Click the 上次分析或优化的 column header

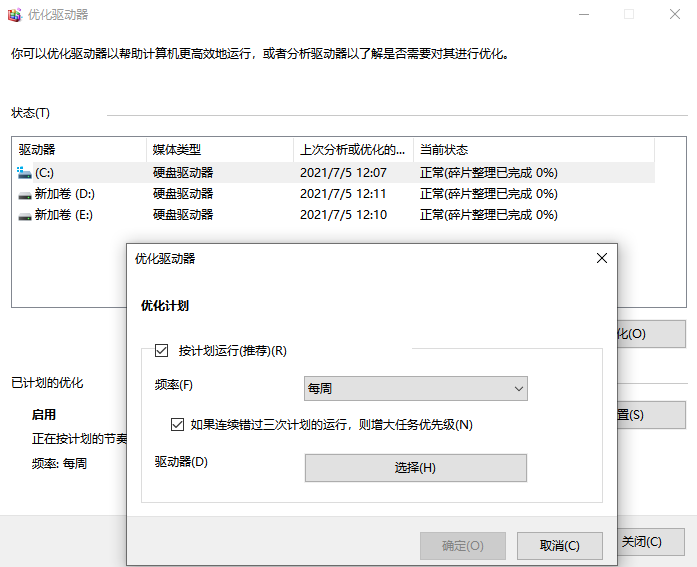353,150
